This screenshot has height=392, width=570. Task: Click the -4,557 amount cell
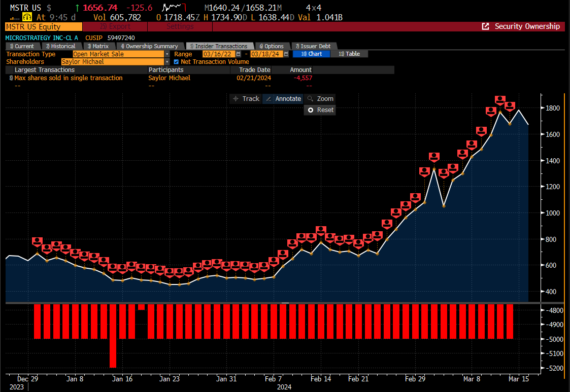point(303,78)
